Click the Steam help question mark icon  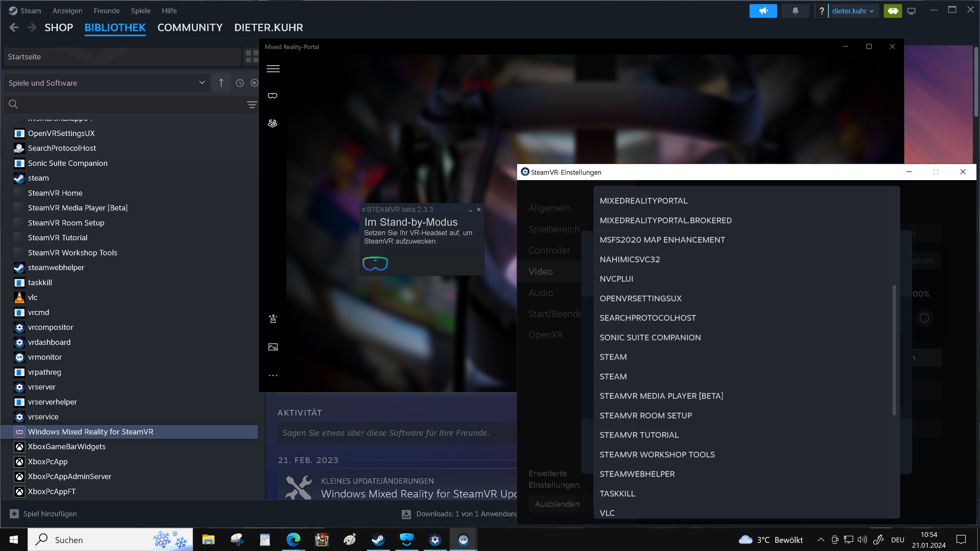click(x=821, y=11)
